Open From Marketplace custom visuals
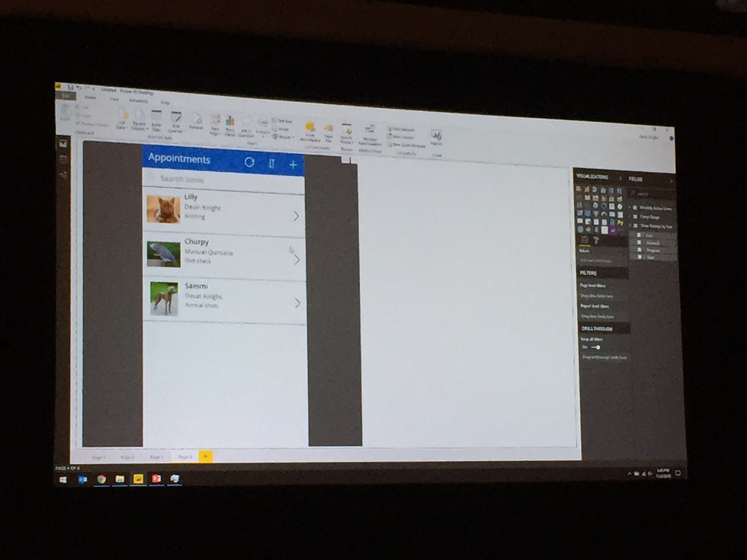This screenshot has height=560, width=747. pyautogui.click(x=310, y=133)
